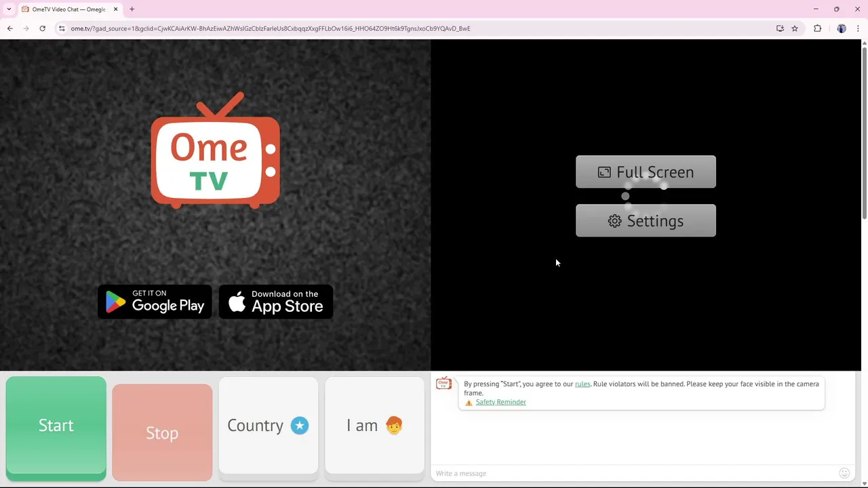Screen dimensions: 868x488
Task: View site information icon in address bar
Action: (x=61, y=28)
